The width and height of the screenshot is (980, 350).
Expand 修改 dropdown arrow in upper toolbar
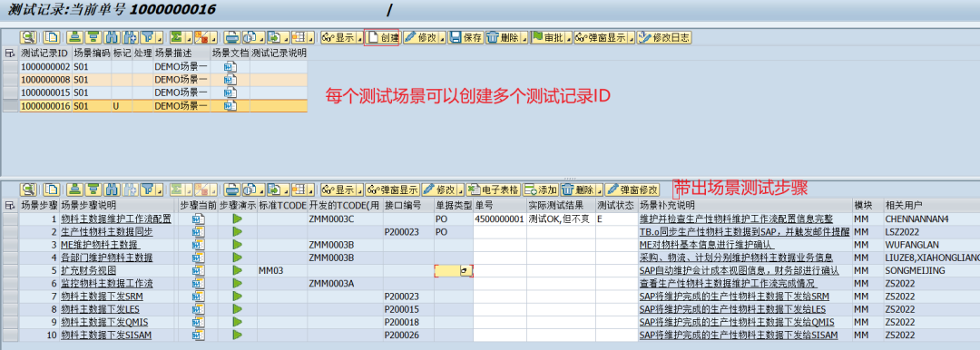tap(443, 38)
